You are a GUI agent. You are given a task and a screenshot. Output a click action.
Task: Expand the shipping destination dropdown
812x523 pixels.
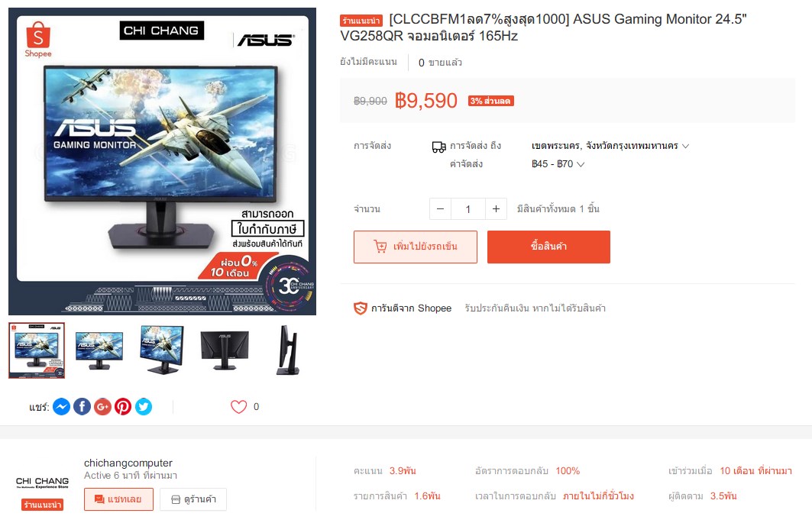click(610, 146)
